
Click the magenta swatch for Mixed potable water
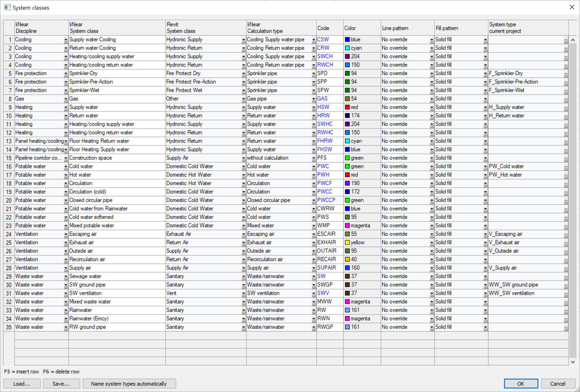[x=347, y=226]
